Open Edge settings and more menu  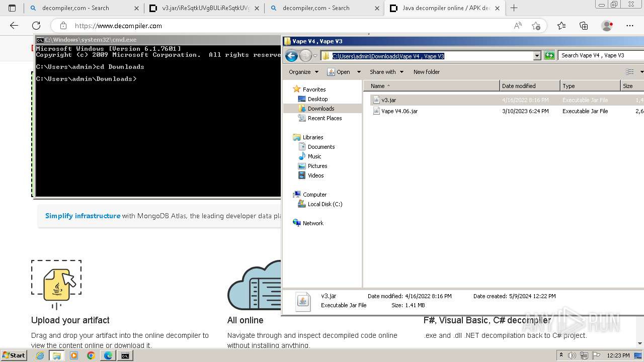click(630, 26)
